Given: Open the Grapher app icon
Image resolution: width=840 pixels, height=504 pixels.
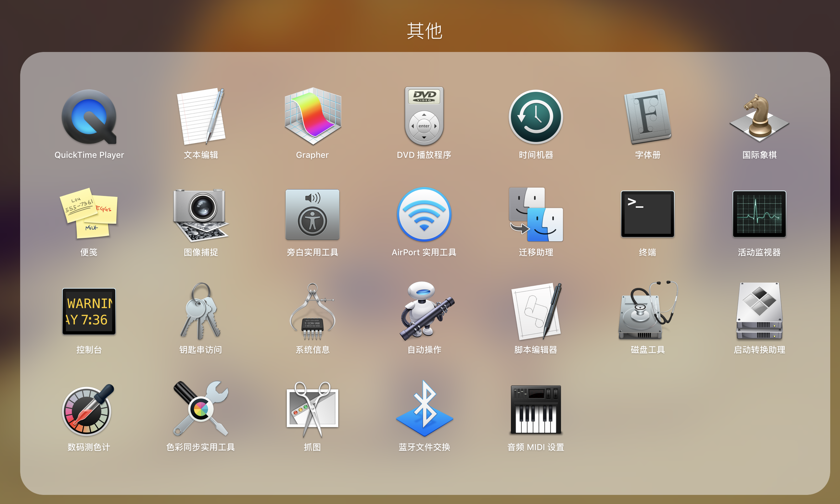Looking at the screenshot, I should [x=312, y=117].
